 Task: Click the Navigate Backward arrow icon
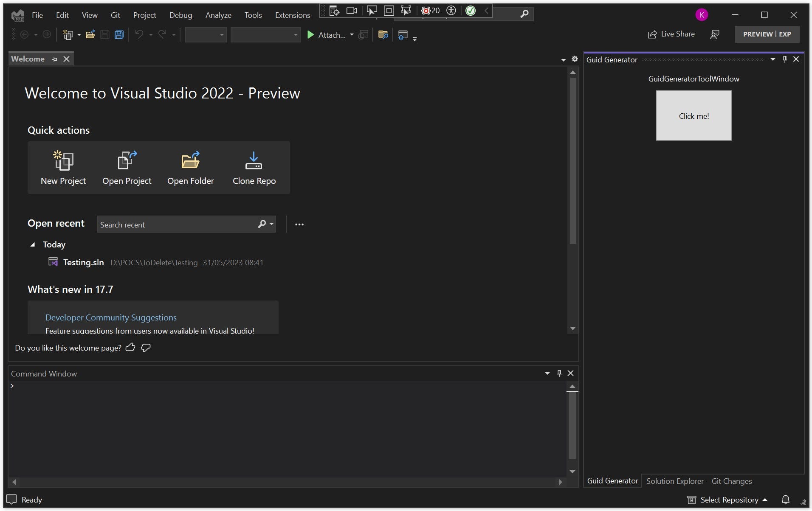click(x=25, y=35)
